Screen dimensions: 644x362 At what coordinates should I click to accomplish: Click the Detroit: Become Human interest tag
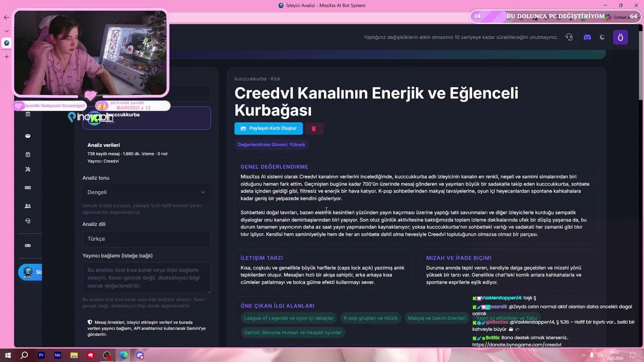click(x=293, y=332)
